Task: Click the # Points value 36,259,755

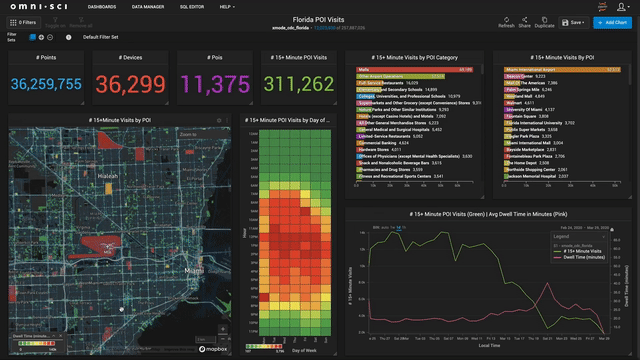Action: coord(46,84)
